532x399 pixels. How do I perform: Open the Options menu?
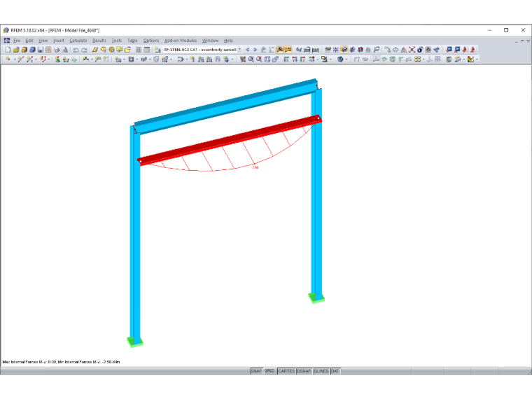[x=151, y=41]
